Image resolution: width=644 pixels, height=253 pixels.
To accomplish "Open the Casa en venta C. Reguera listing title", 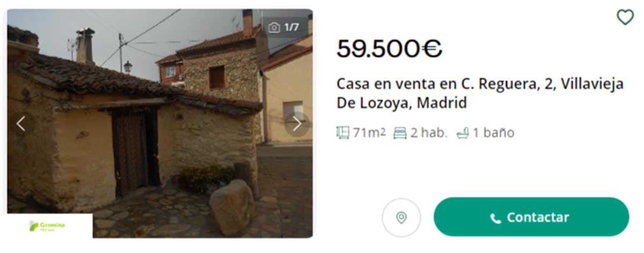I will pos(480,93).
